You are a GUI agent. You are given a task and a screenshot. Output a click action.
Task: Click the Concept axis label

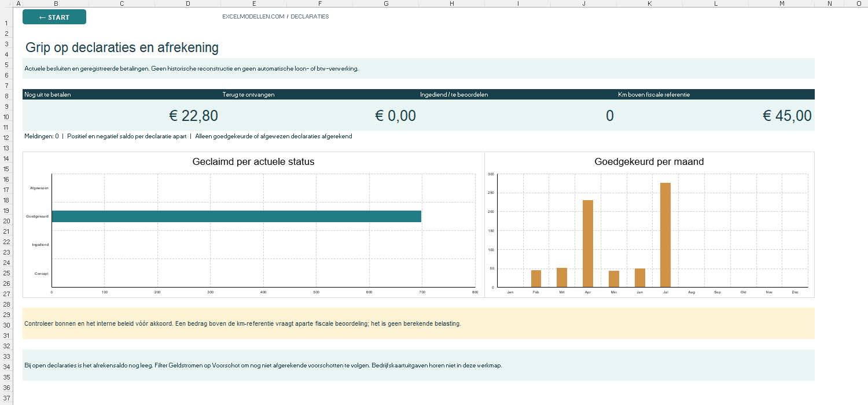click(x=42, y=273)
